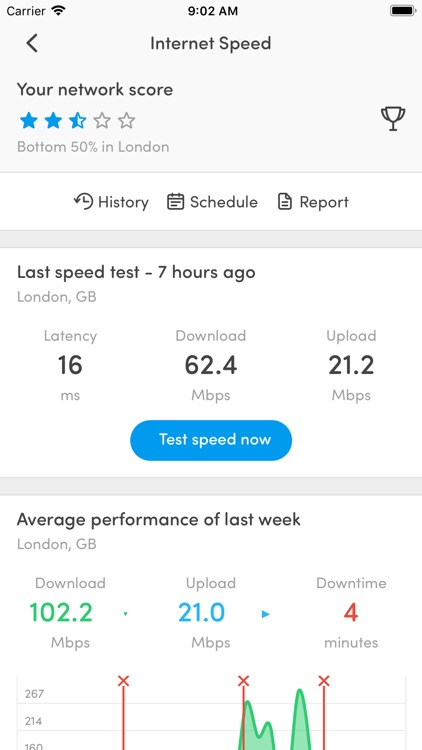This screenshot has width=422, height=750.
Task: Select the rightmost red downtime X marker
Action: point(324,681)
